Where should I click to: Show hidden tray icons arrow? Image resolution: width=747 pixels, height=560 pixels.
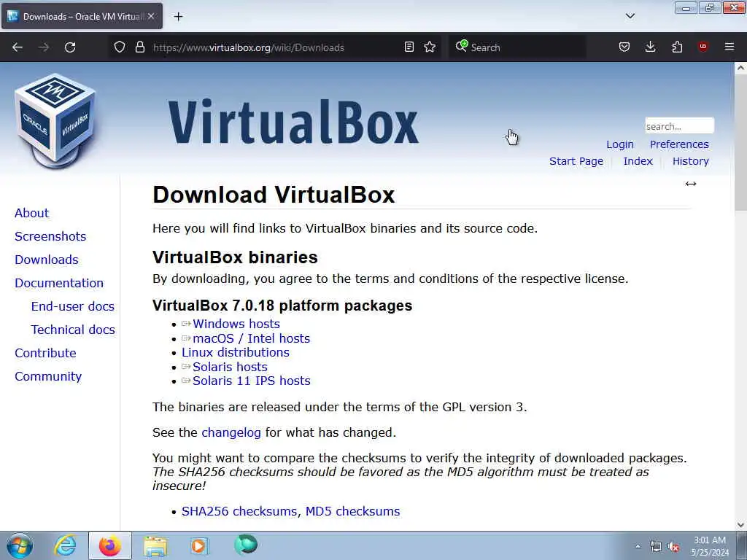click(x=638, y=547)
